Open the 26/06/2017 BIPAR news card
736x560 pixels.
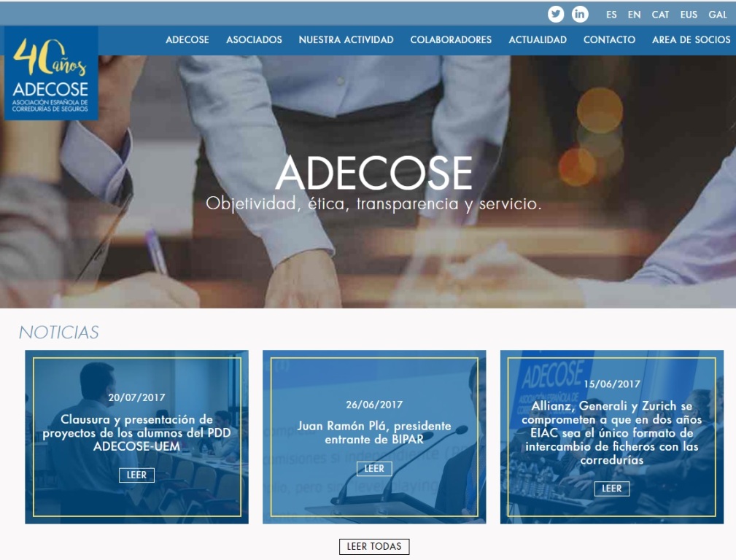tap(374, 437)
